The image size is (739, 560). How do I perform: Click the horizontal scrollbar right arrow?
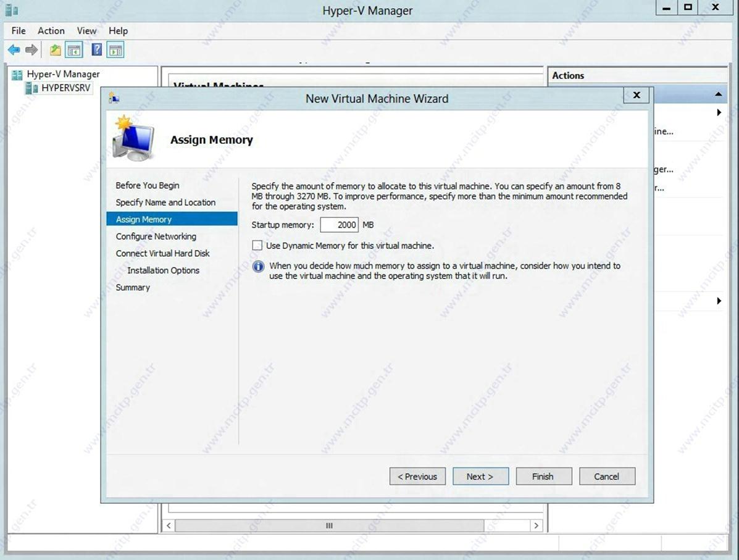tap(536, 525)
